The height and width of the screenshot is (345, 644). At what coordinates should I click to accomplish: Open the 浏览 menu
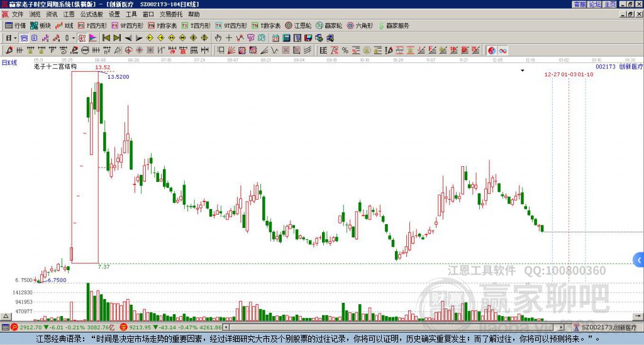(35, 14)
